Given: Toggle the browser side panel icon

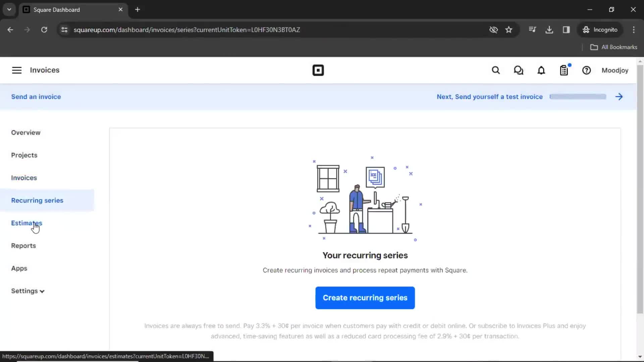Looking at the screenshot, I should point(566,30).
